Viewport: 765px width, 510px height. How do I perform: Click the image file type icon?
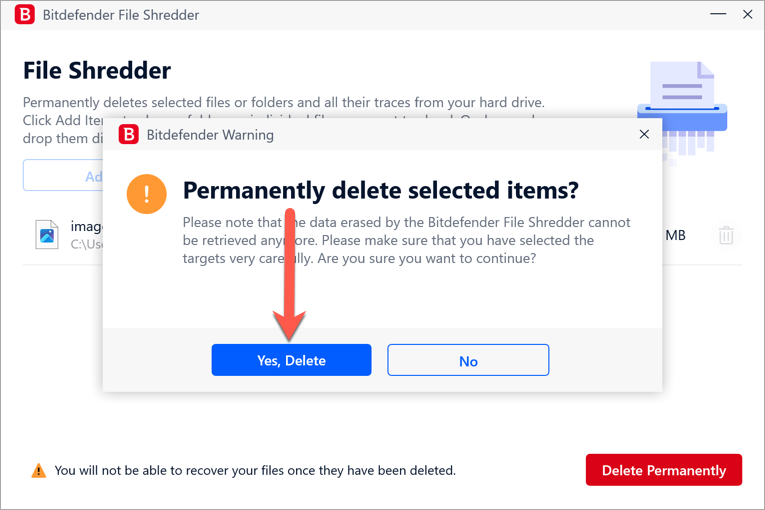(x=47, y=235)
